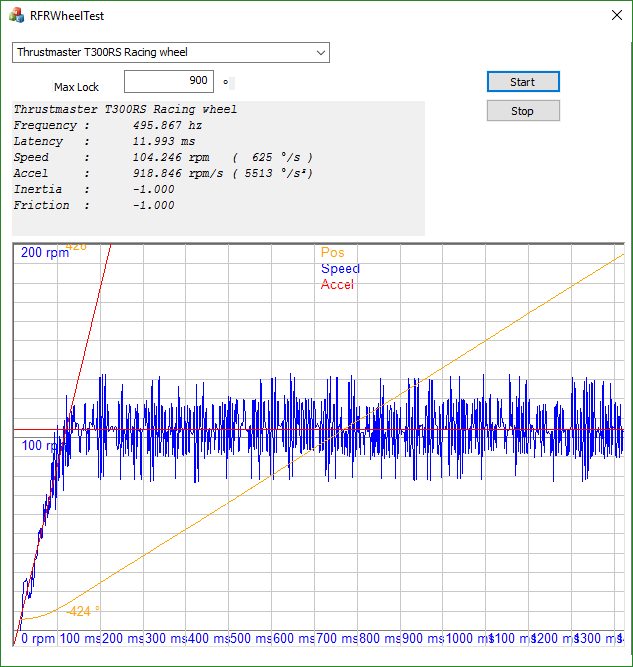Click the -424° position marker on graph
Image resolution: width=633 pixels, height=667 pixels.
(x=83, y=609)
